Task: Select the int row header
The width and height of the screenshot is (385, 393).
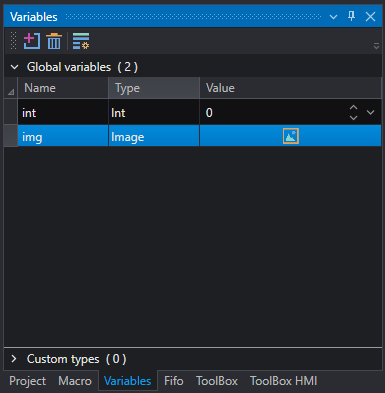Action: point(11,113)
